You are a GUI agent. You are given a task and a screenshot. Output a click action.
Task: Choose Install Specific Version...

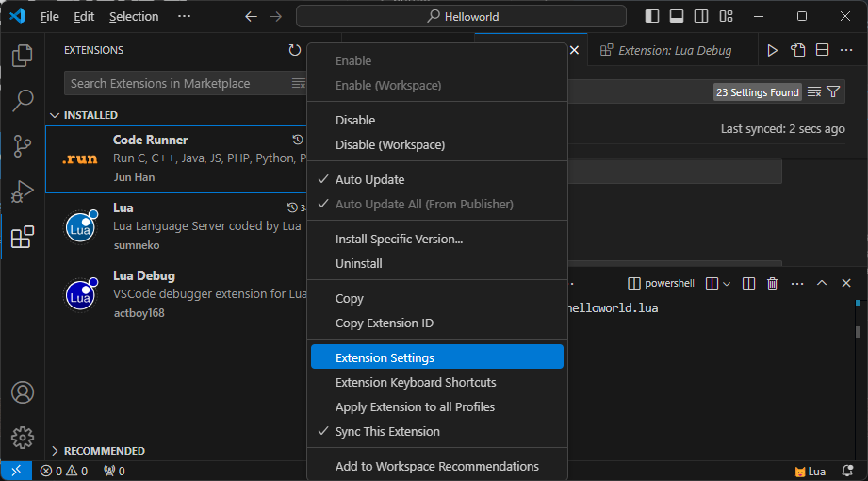click(x=437, y=240)
